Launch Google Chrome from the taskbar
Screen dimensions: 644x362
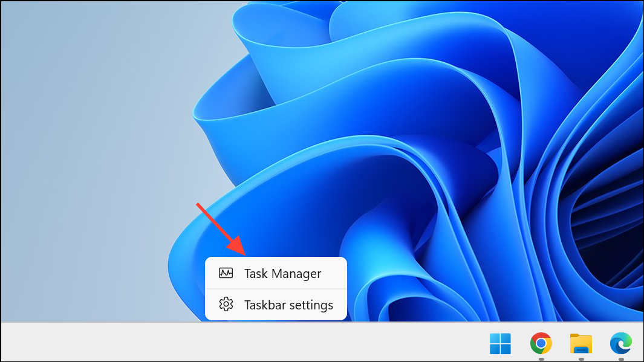click(540, 344)
